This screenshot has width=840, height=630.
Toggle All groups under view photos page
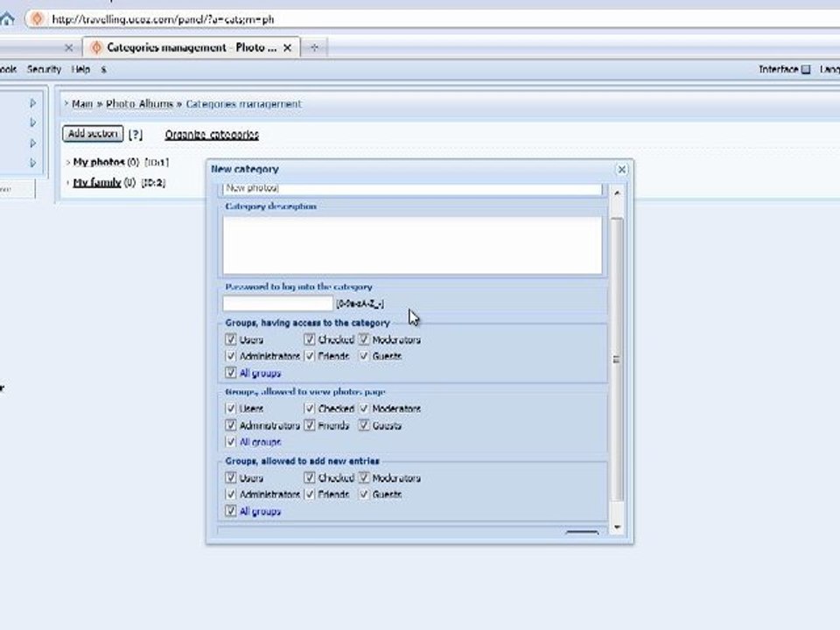tap(230, 441)
